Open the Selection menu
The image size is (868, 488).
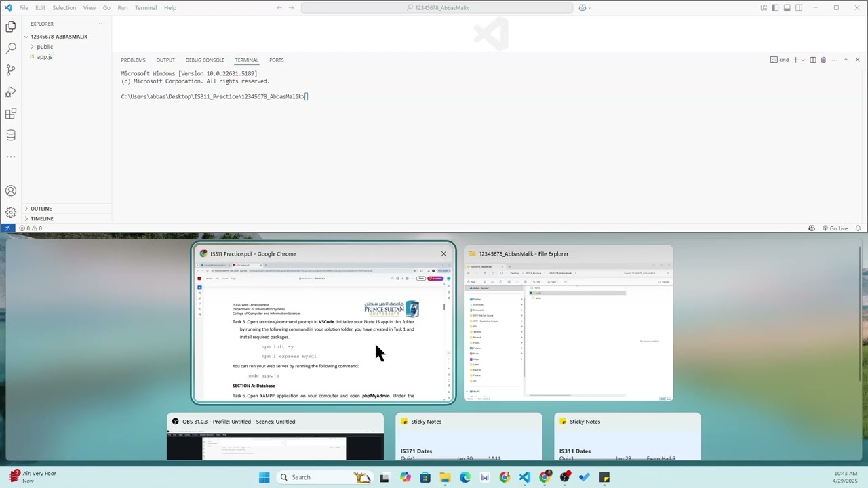coord(64,7)
